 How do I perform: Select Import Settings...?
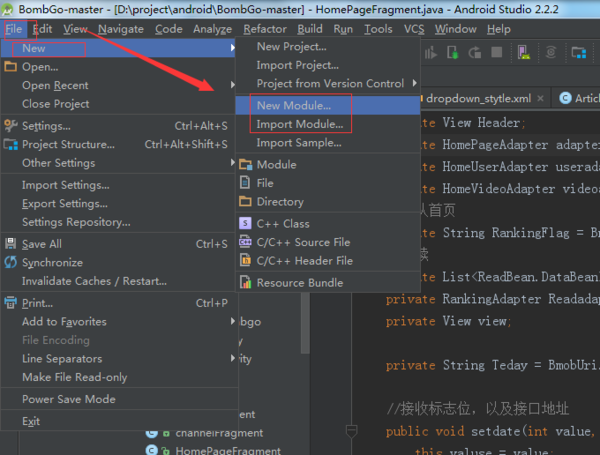coord(119,185)
